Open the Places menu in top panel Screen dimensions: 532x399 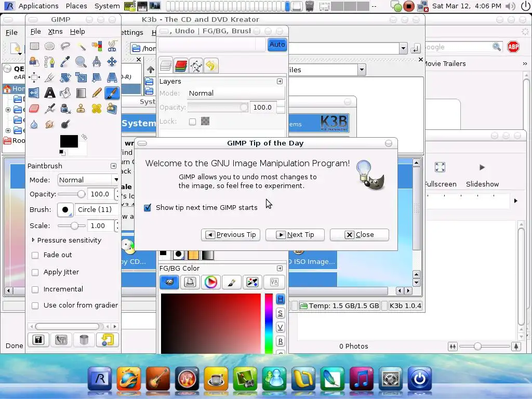[x=76, y=6]
